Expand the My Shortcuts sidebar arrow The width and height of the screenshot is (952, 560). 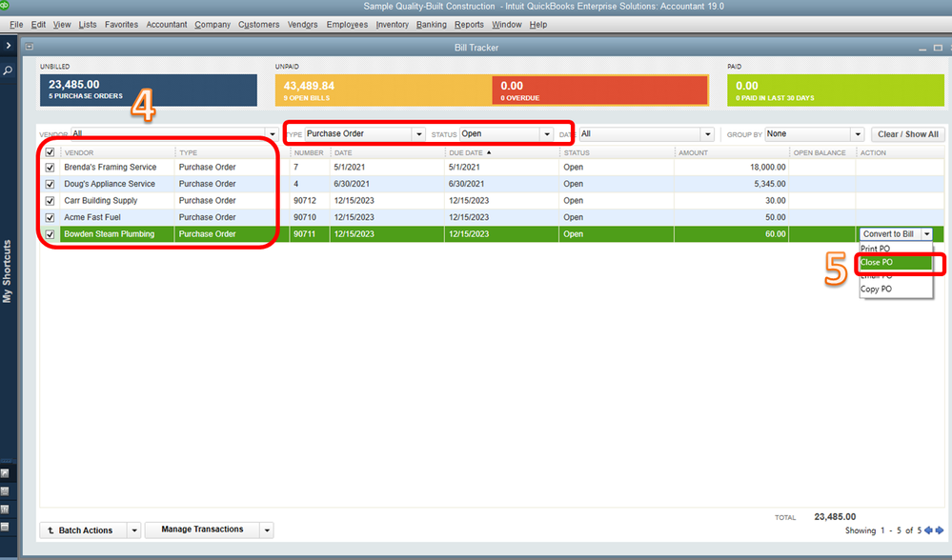[8, 46]
